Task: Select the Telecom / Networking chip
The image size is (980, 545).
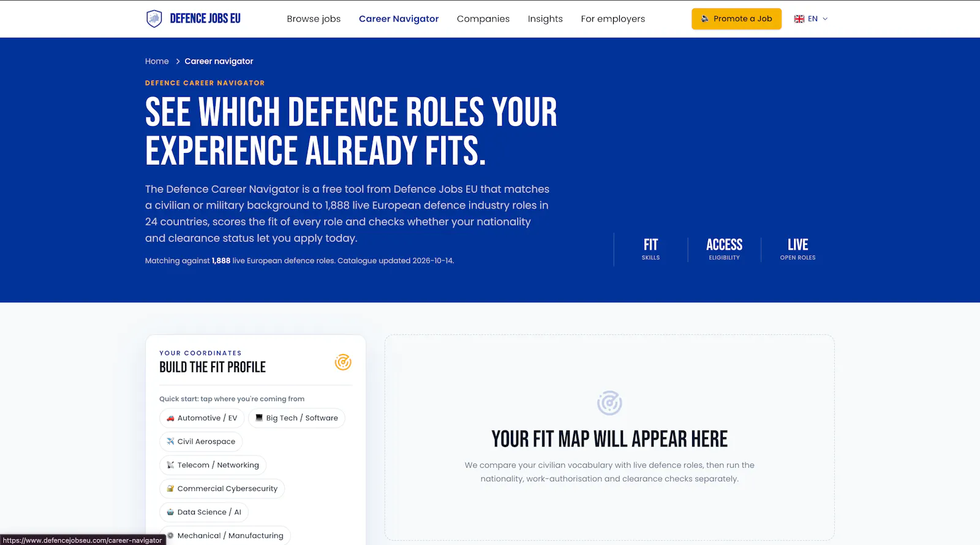Action: pos(213,465)
